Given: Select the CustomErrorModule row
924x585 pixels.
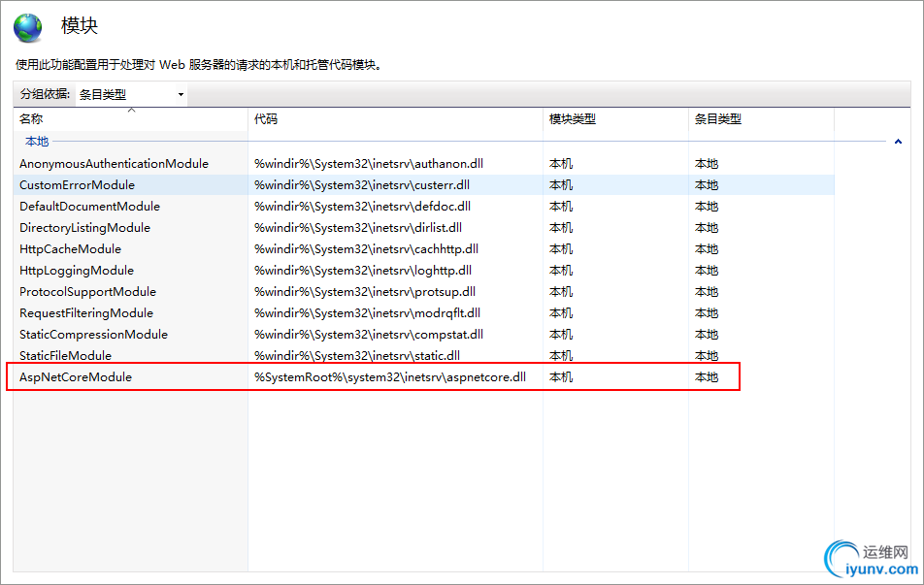Looking at the screenshot, I should (x=424, y=185).
